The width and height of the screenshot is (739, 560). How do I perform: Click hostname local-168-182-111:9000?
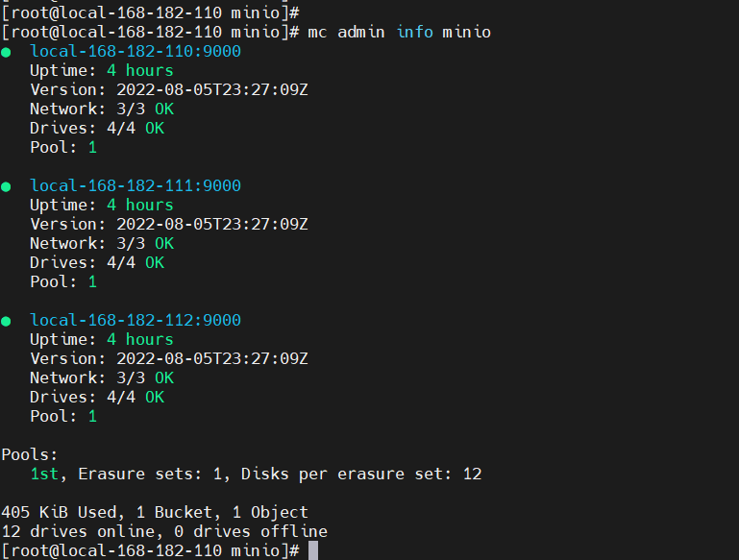135,185
